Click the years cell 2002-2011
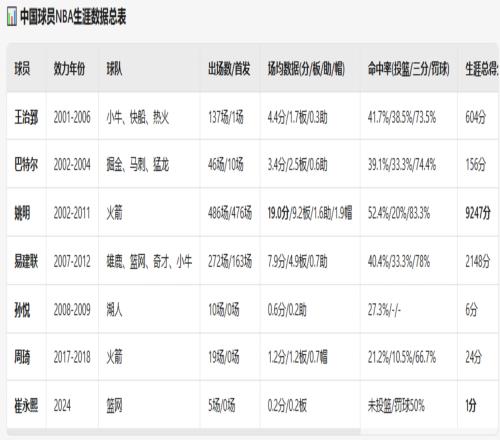This screenshot has height=440, width=500. (x=72, y=213)
